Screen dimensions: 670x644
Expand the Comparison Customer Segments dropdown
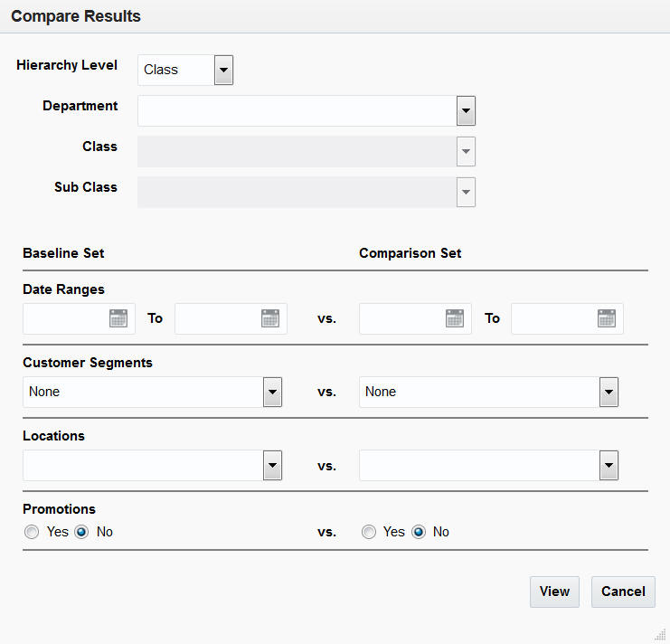[609, 393]
